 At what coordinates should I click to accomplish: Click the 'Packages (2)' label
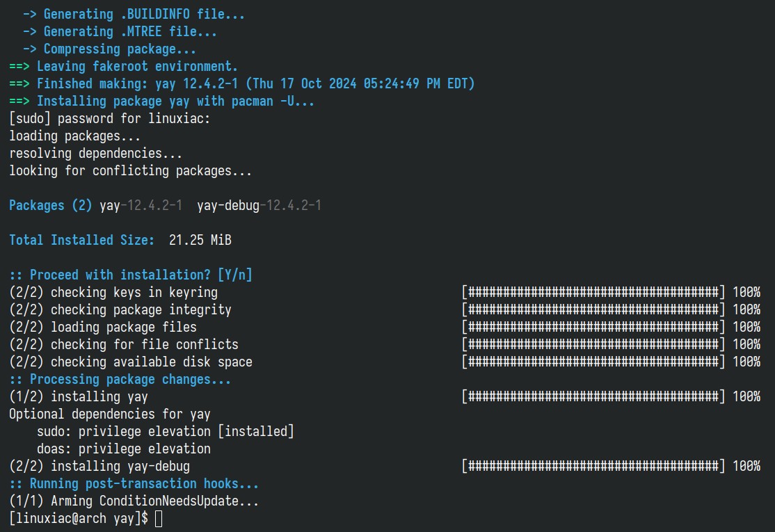[x=50, y=205]
